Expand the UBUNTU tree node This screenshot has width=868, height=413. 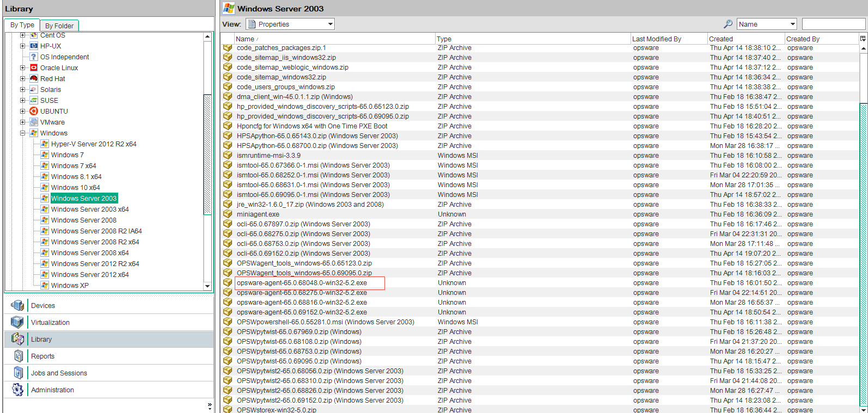coord(23,111)
